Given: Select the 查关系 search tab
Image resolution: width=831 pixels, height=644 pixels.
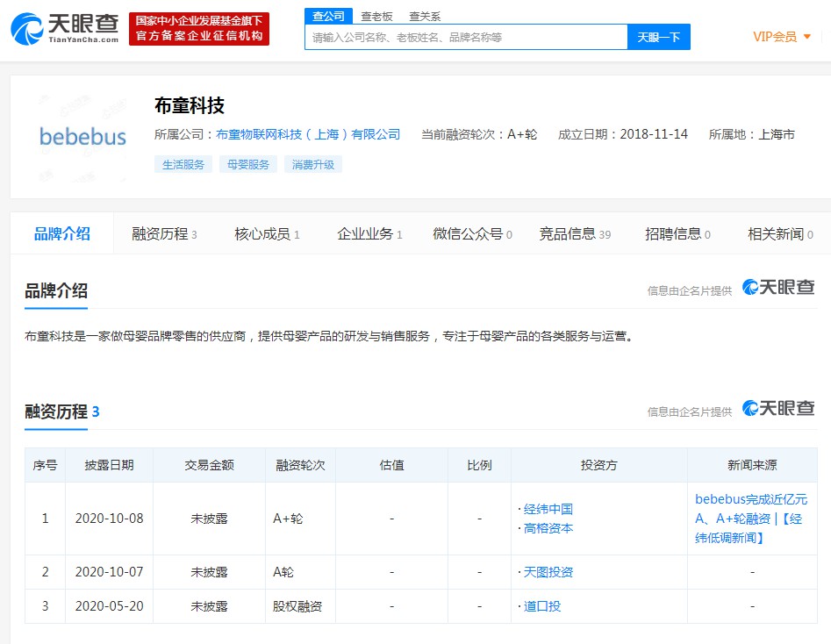Looking at the screenshot, I should 425,17.
